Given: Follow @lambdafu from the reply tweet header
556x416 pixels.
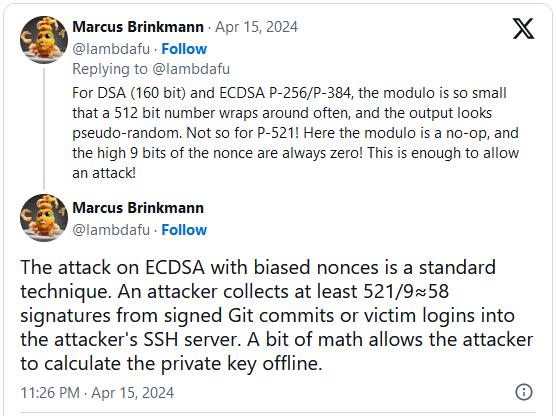Looking at the screenshot, I should pyautogui.click(x=184, y=49).
